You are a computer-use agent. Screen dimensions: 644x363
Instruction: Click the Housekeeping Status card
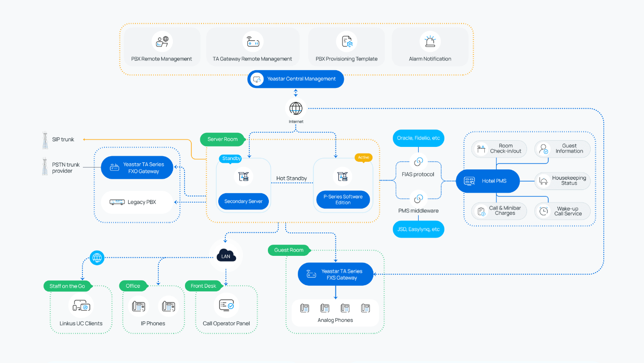(x=563, y=181)
